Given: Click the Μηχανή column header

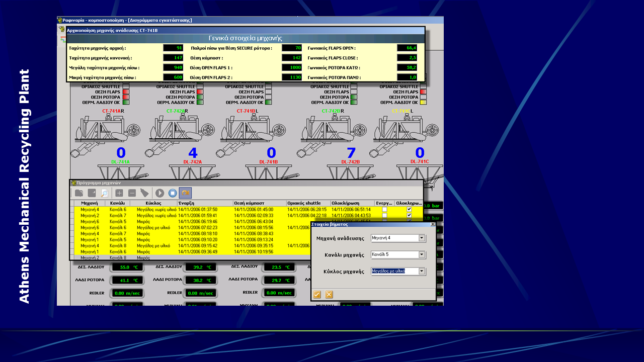Looking at the screenshot, I should (89, 203).
